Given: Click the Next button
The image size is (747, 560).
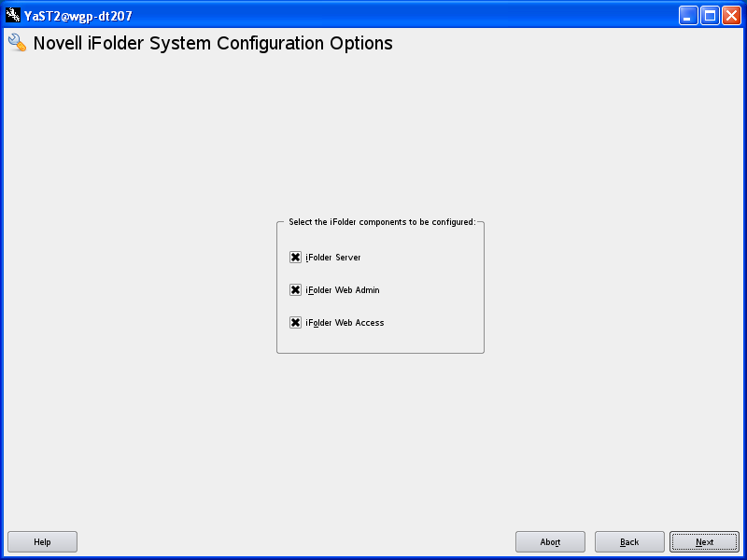Looking at the screenshot, I should (x=704, y=542).
